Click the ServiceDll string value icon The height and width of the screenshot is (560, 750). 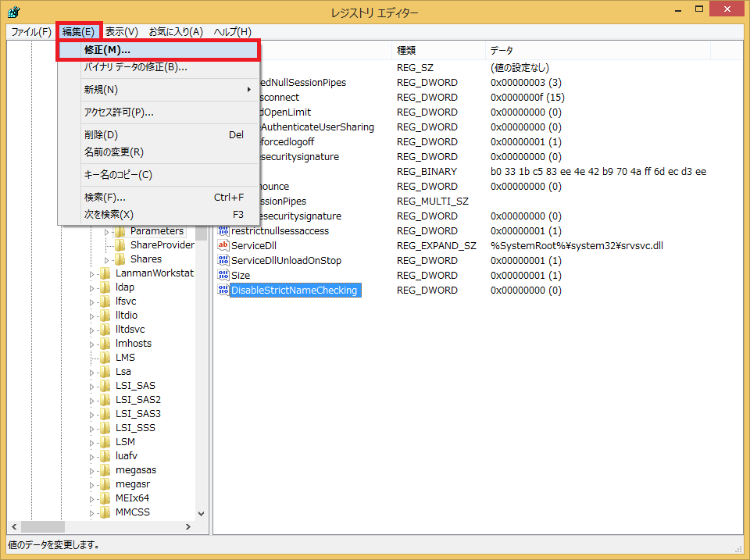point(223,245)
